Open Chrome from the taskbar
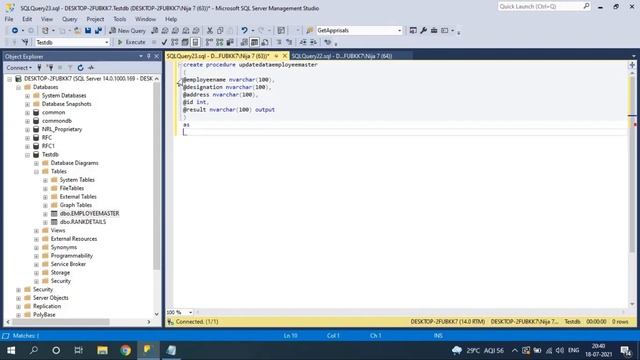Image resolution: width=640 pixels, height=360 pixels. (x=125, y=350)
